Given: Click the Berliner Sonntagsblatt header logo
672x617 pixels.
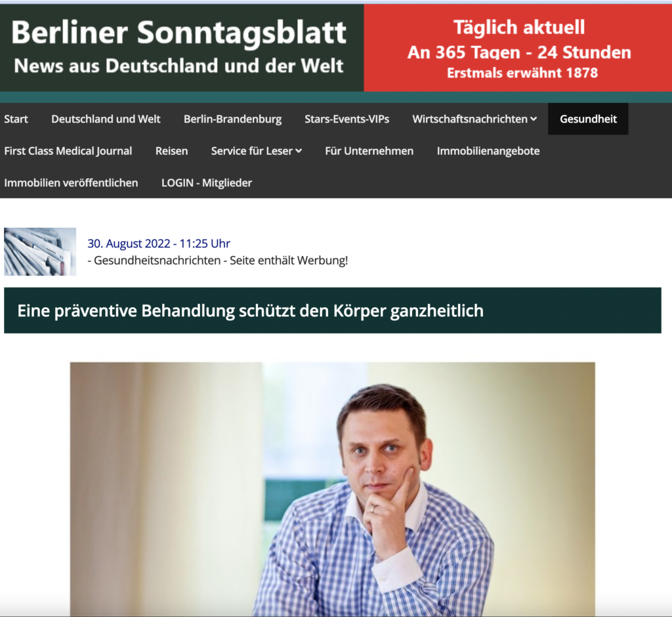Looking at the screenshot, I should pos(179,47).
